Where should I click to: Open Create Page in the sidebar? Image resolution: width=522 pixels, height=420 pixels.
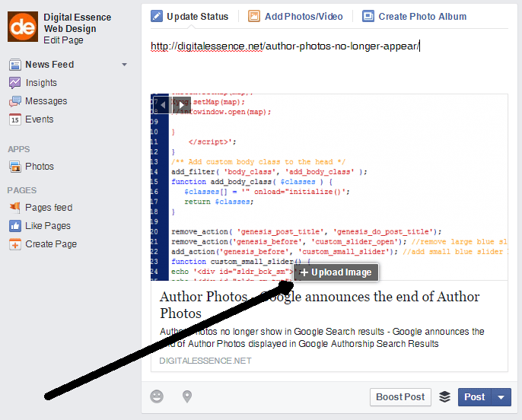click(51, 244)
